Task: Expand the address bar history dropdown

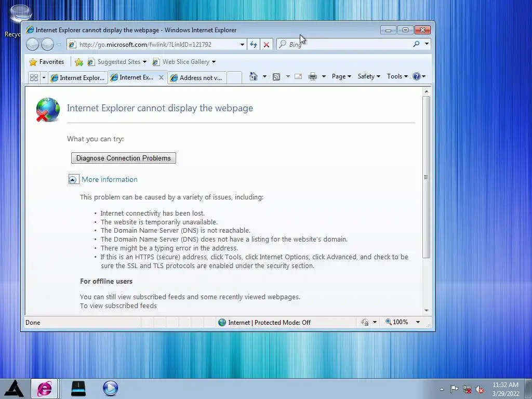Action: coord(242,45)
